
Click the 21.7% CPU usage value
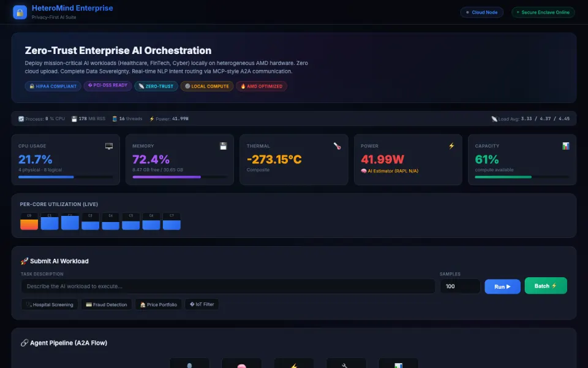[x=36, y=159]
